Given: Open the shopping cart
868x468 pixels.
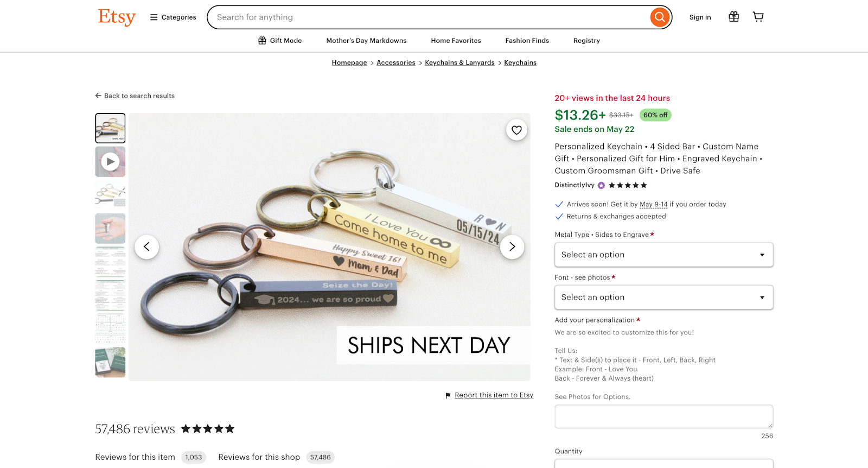Looking at the screenshot, I should [x=758, y=17].
